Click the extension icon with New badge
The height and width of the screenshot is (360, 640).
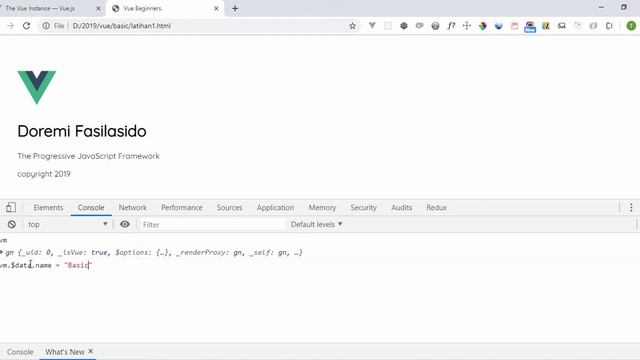530,27
